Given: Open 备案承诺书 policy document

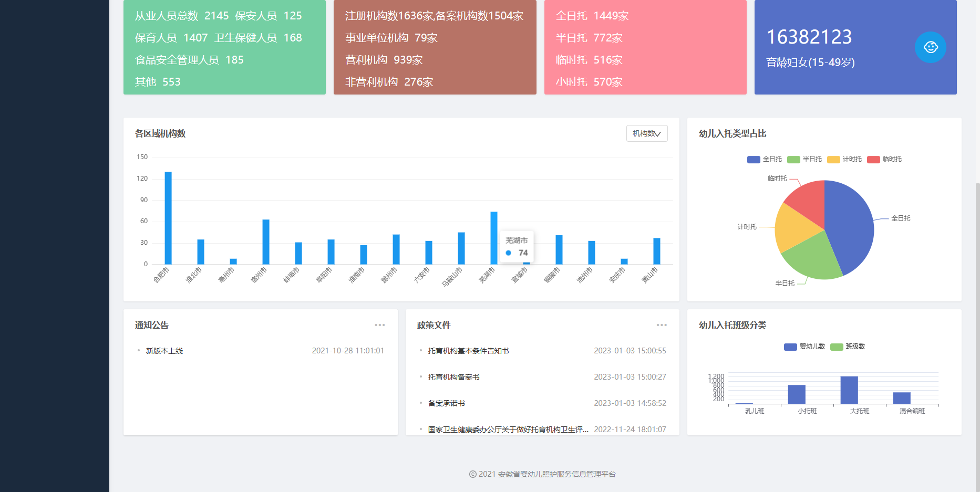Looking at the screenshot, I should pos(446,403).
